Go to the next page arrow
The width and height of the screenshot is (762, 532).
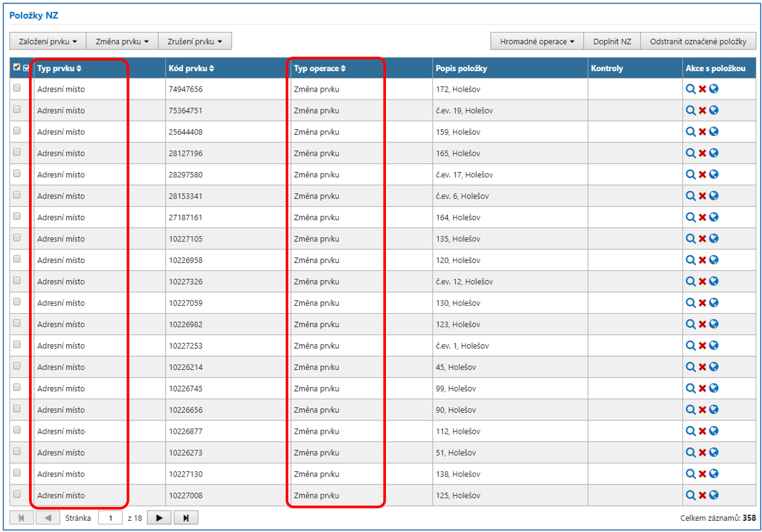(x=159, y=518)
